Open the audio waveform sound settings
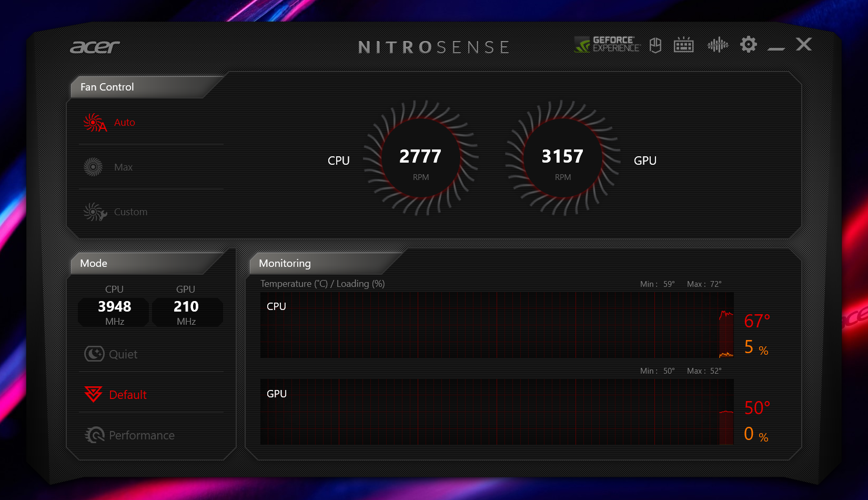The height and width of the screenshot is (500, 868). (718, 45)
